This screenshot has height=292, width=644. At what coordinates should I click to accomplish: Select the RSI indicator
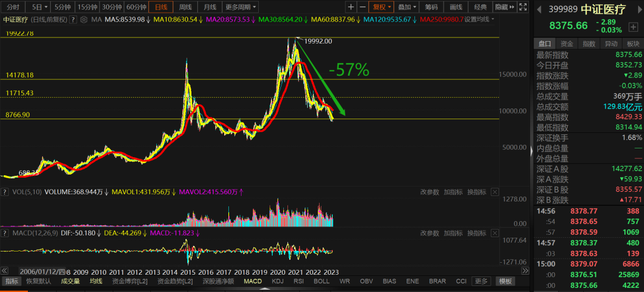[299, 281]
